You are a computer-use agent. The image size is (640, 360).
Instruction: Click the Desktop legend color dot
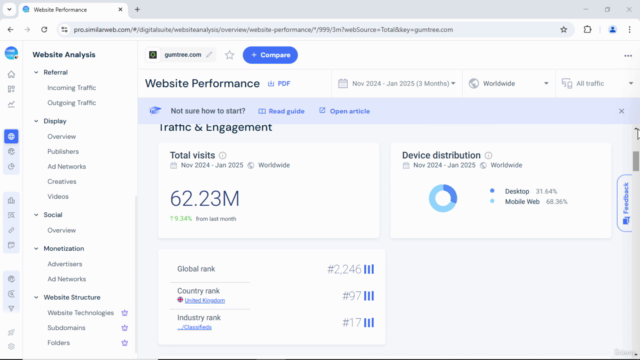point(492,191)
